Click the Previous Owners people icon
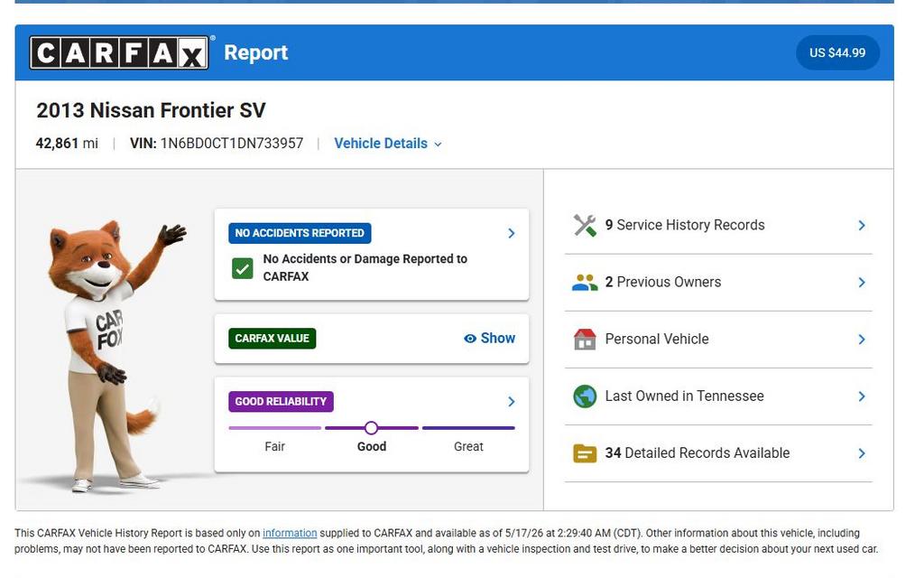Image resolution: width=924 pixels, height=578 pixels. point(585,283)
